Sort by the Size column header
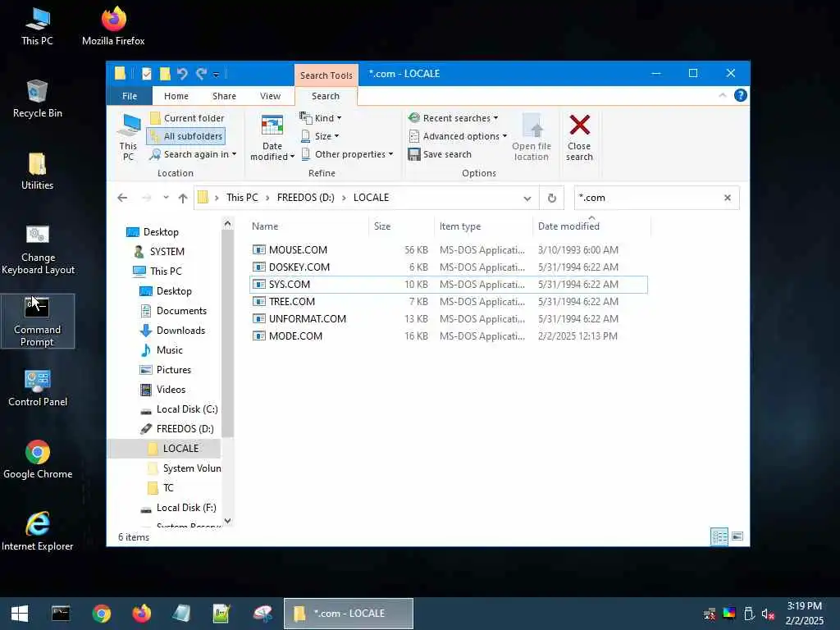 [x=401, y=226]
